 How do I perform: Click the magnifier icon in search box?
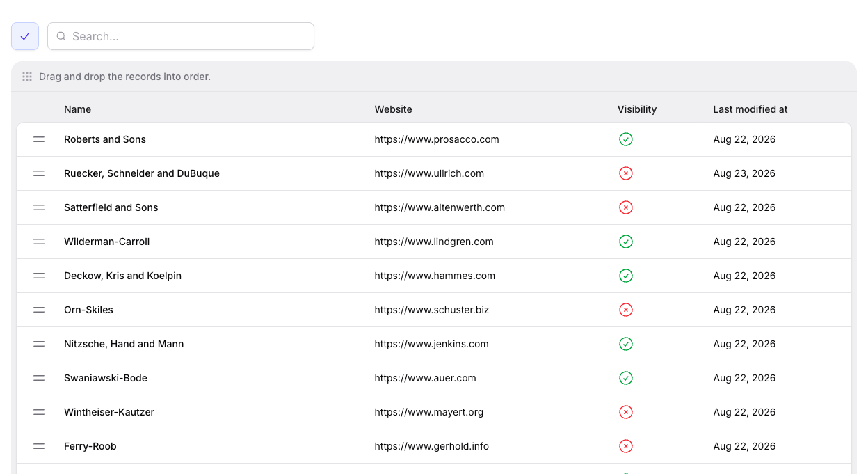point(61,36)
